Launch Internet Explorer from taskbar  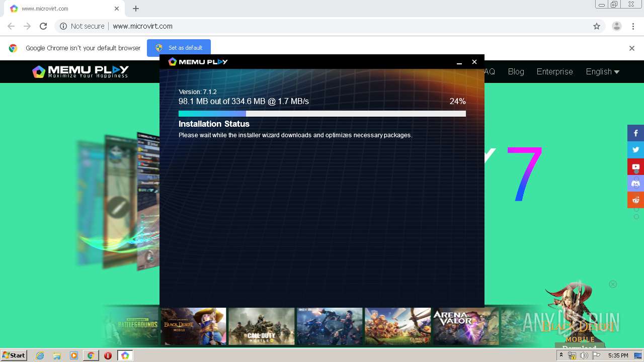click(40, 355)
